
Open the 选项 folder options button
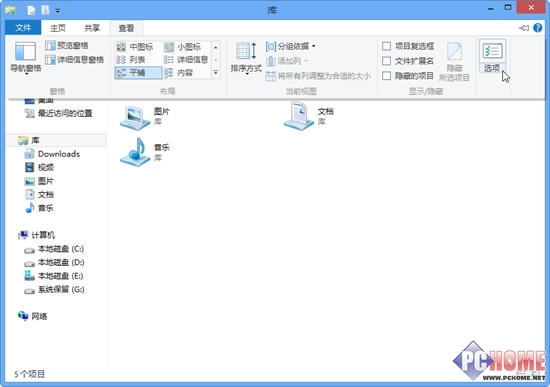(492, 56)
